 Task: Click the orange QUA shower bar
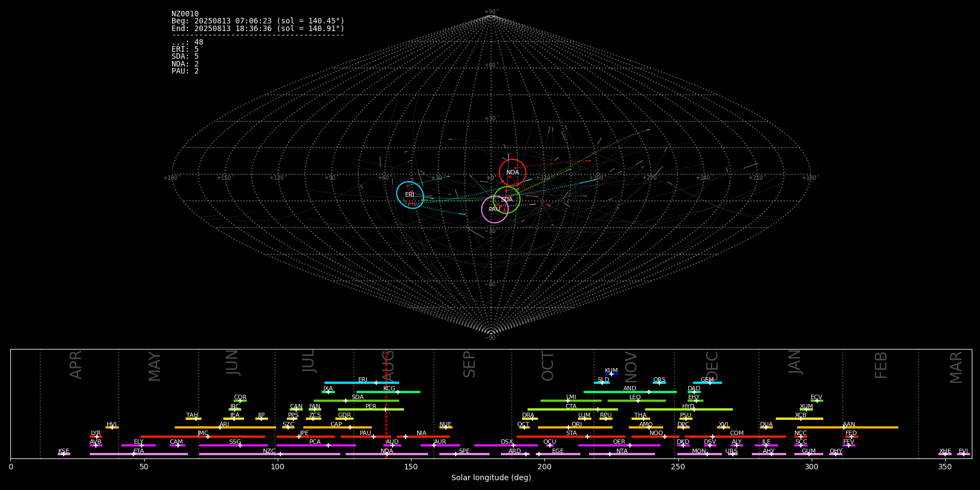[x=766, y=427]
